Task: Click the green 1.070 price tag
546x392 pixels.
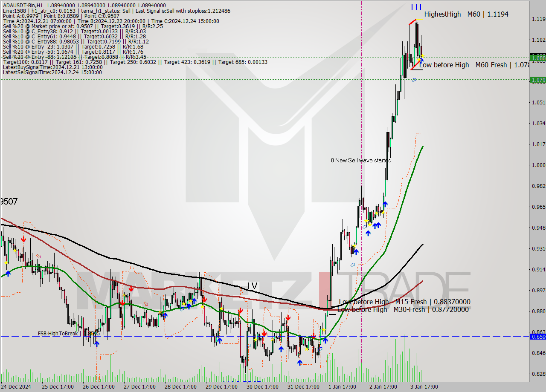Action: tap(537, 79)
